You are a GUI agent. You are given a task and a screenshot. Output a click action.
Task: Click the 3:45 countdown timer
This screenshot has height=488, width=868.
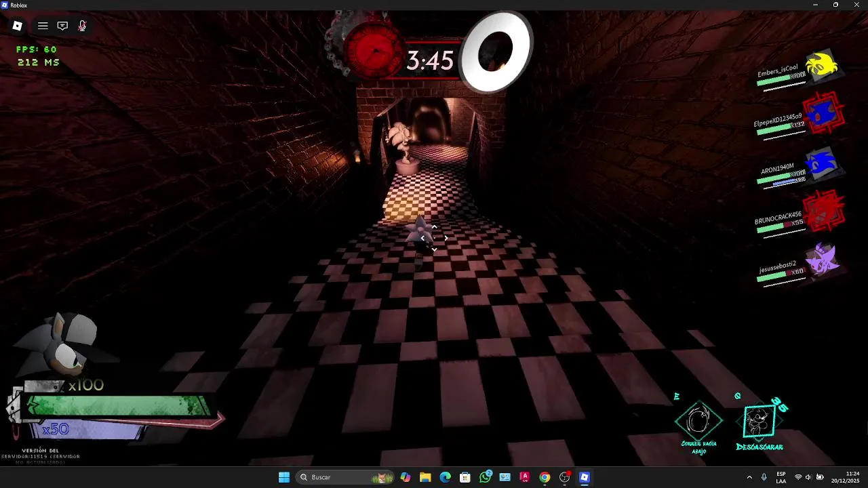click(429, 62)
